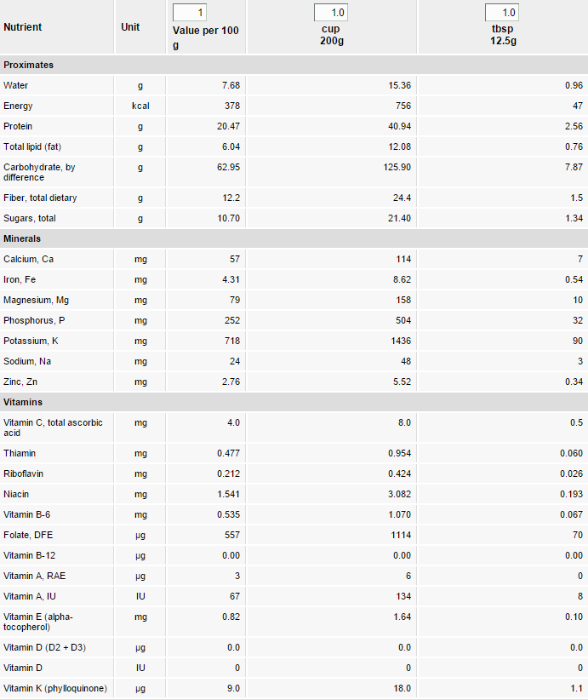Click the 1114 folate value per cup

(401, 535)
